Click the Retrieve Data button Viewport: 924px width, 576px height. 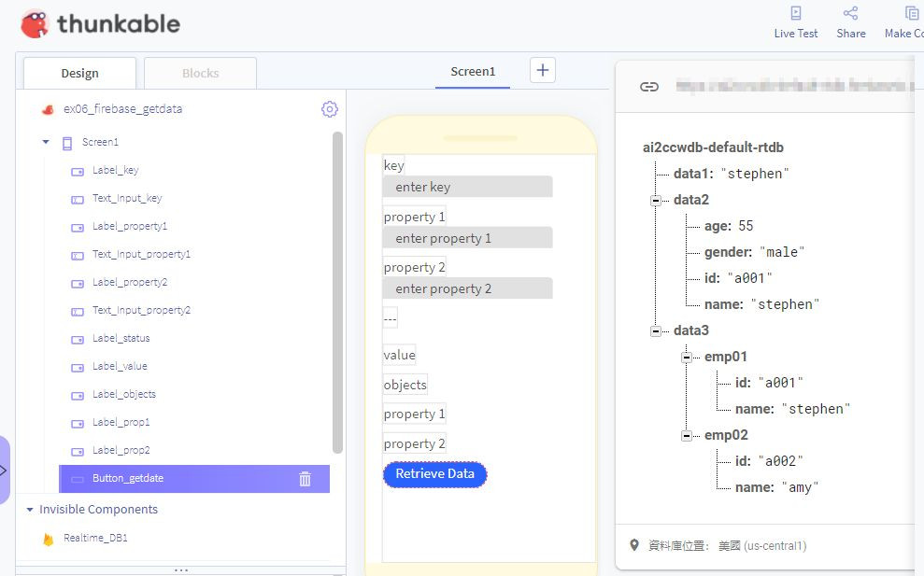(434, 474)
